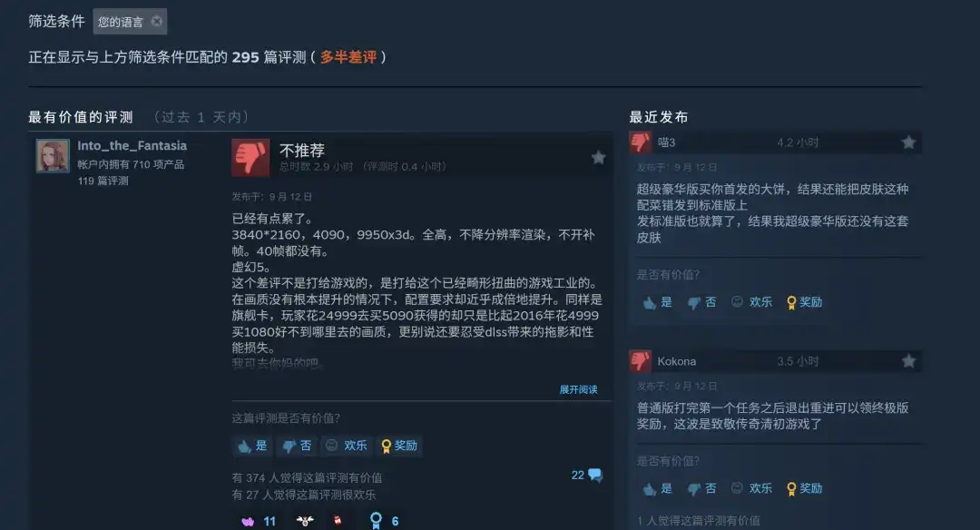Vote 是 on 喵3's review
The image size is (980, 530).
click(x=658, y=302)
